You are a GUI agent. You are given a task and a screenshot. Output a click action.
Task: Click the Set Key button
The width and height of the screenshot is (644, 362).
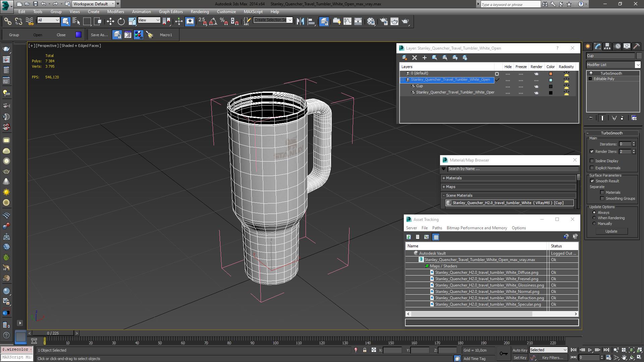[x=520, y=358]
